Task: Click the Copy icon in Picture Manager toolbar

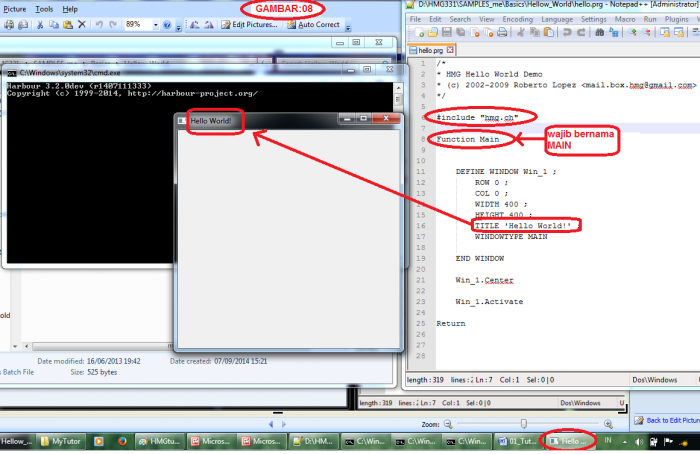Action: [x=54, y=25]
